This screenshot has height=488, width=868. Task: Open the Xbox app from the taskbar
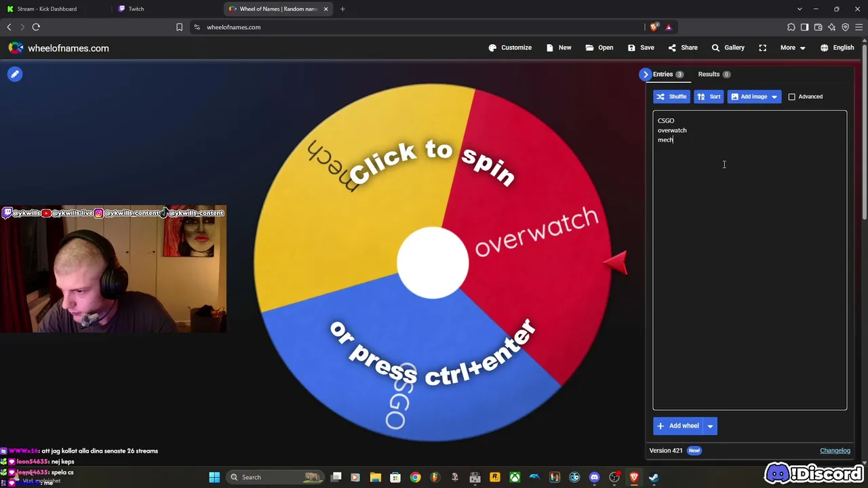tap(515, 477)
